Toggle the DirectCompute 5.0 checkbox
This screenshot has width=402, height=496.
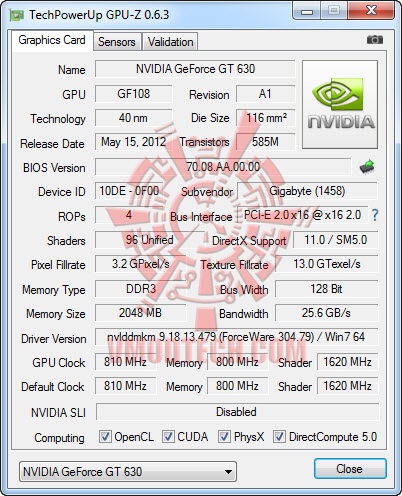(279, 437)
